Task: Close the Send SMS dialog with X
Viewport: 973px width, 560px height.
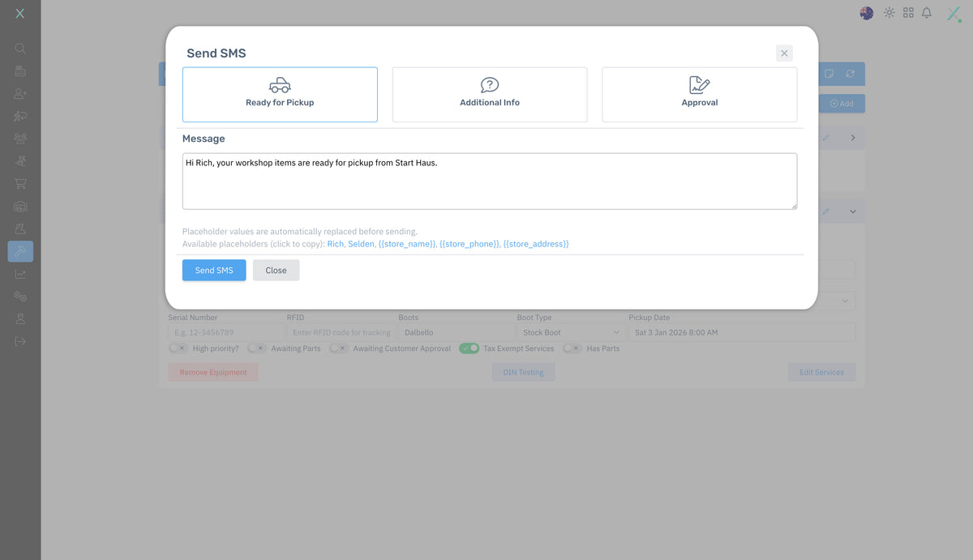Action: point(784,53)
